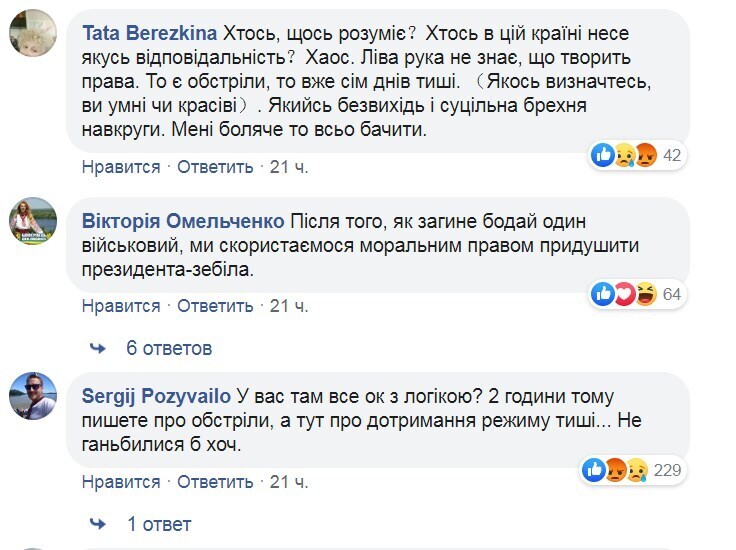The width and height of the screenshot is (736, 550).
Task: Expand the 6 ответов replies thread
Action: pos(169,349)
